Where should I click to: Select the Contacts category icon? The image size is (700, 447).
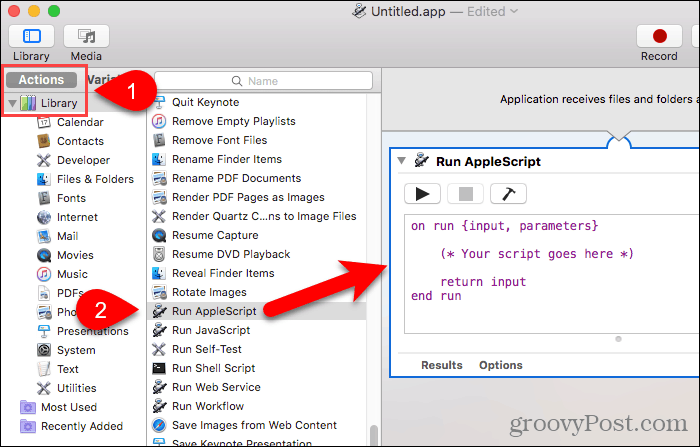pos(44,141)
